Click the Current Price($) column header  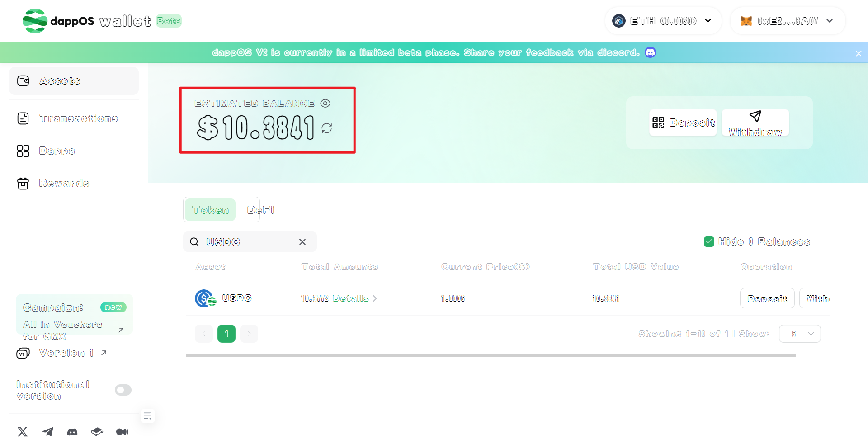point(486,267)
